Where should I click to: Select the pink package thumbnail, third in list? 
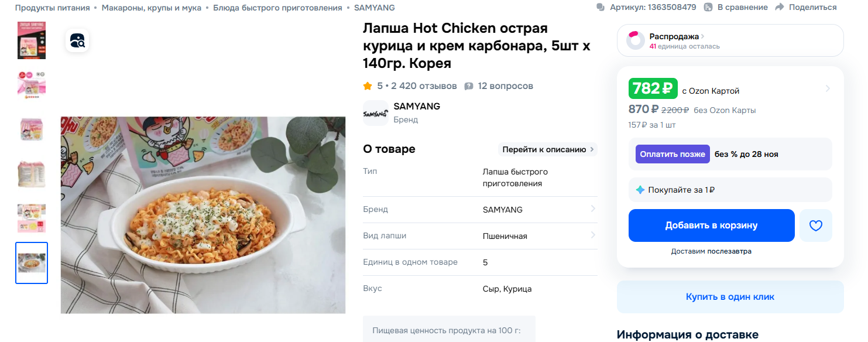point(32,129)
